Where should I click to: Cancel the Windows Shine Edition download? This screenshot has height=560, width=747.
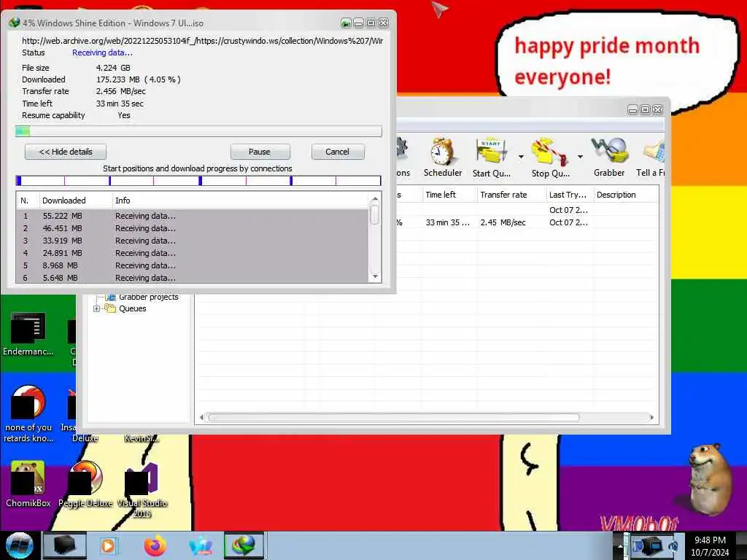tap(337, 152)
